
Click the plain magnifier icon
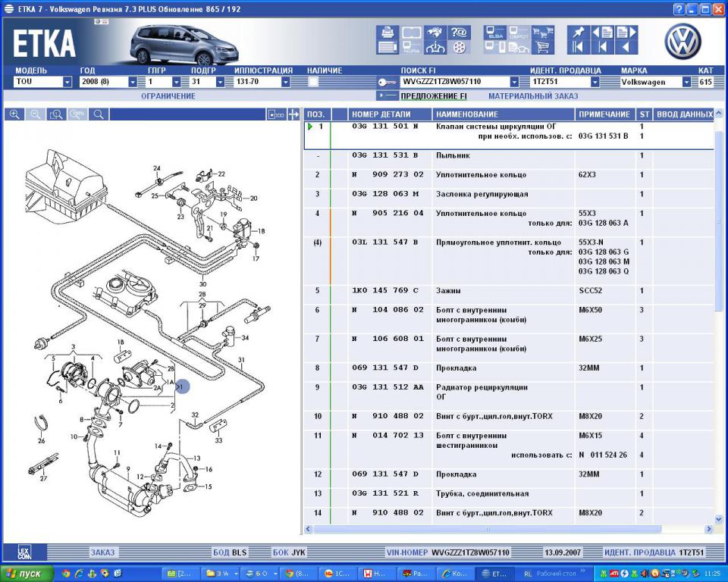coord(99,114)
